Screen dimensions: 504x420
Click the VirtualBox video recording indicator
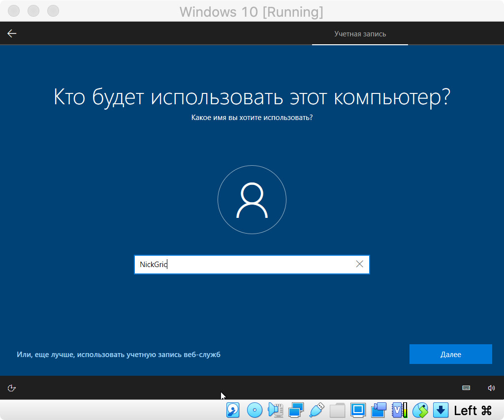click(x=378, y=410)
